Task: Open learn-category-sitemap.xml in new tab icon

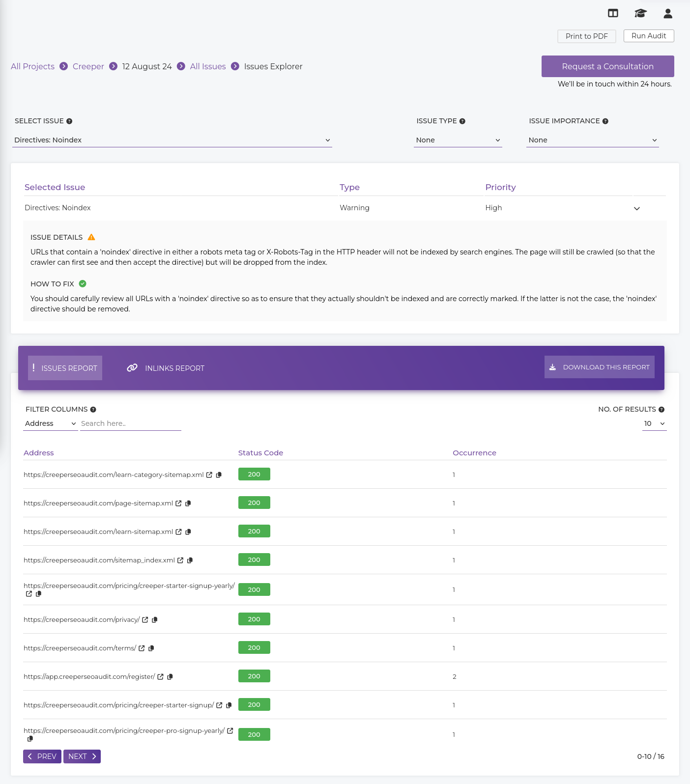Action: pyautogui.click(x=209, y=475)
